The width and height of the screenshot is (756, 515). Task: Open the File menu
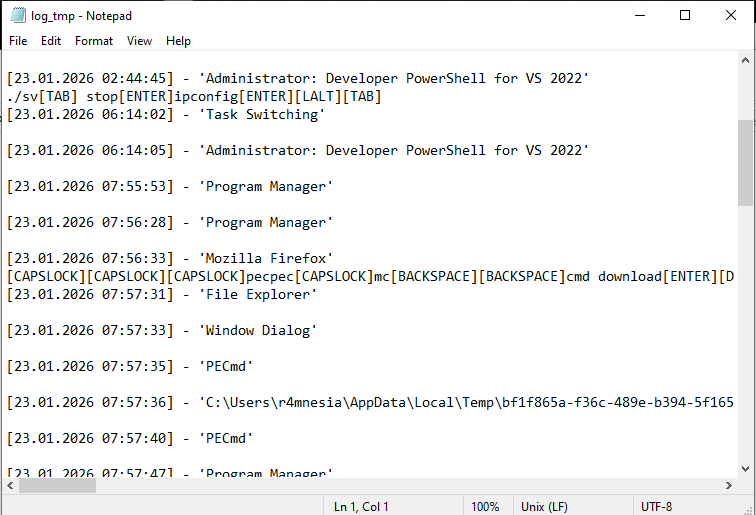point(18,41)
